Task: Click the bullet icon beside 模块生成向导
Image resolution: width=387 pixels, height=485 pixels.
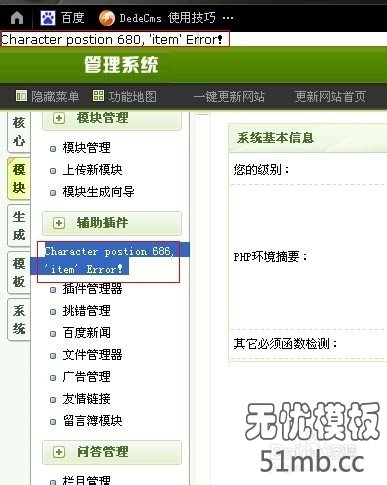Action: pyautogui.click(x=53, y=193)
